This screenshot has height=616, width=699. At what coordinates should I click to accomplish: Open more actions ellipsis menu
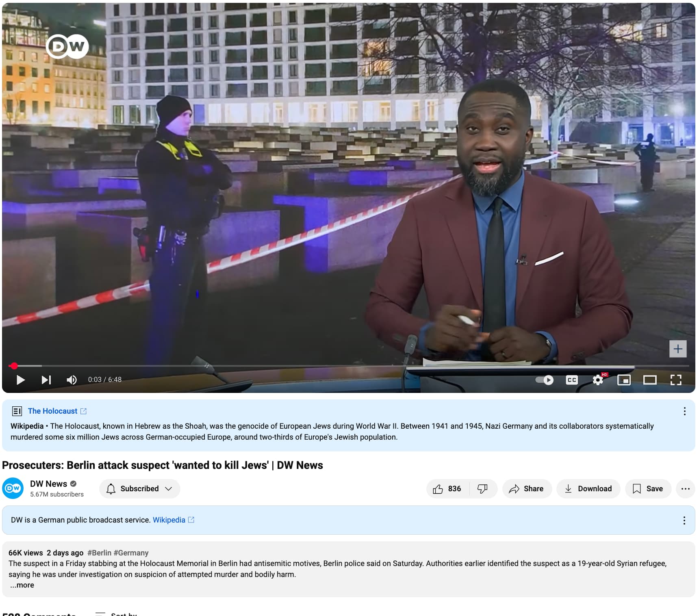point(686,489)
